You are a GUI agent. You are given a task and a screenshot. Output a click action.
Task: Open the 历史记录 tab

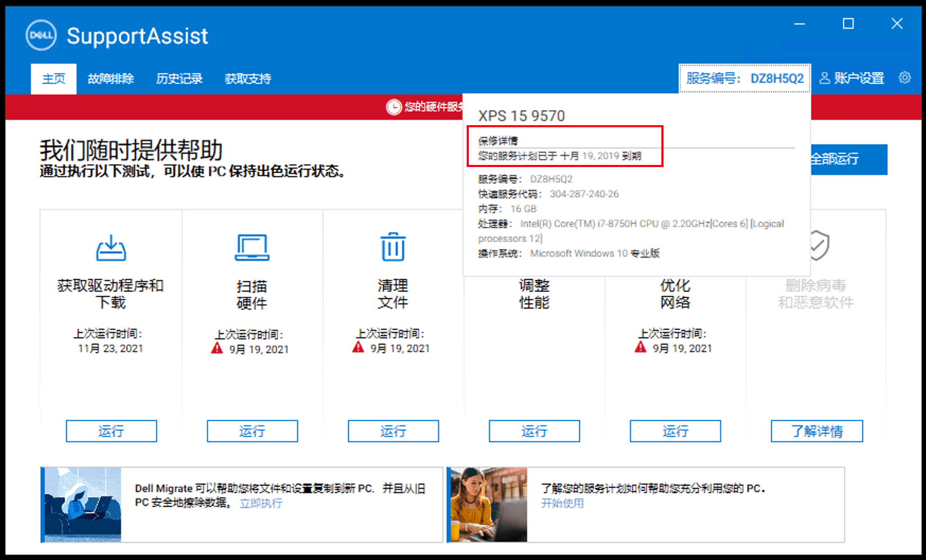[179, 78]
